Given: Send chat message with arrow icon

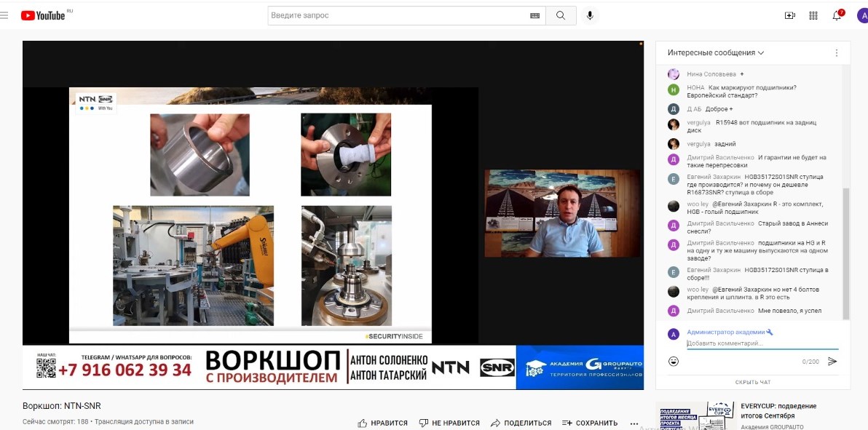Looking at the screenshot, I should pos(832,362).
